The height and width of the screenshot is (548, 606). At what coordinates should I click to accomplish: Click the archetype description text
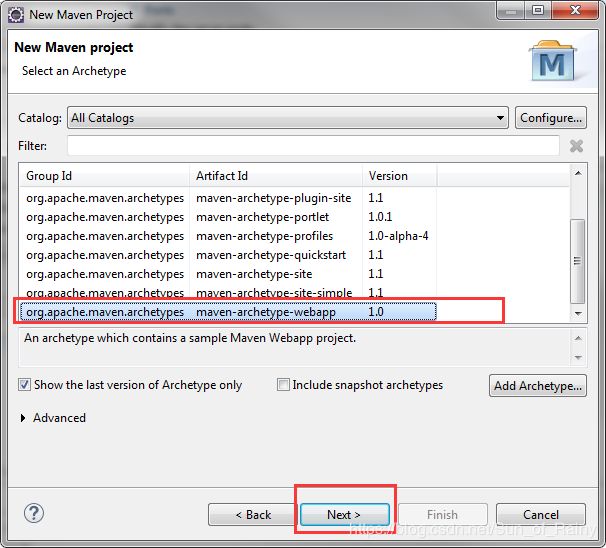click(190, 338)
